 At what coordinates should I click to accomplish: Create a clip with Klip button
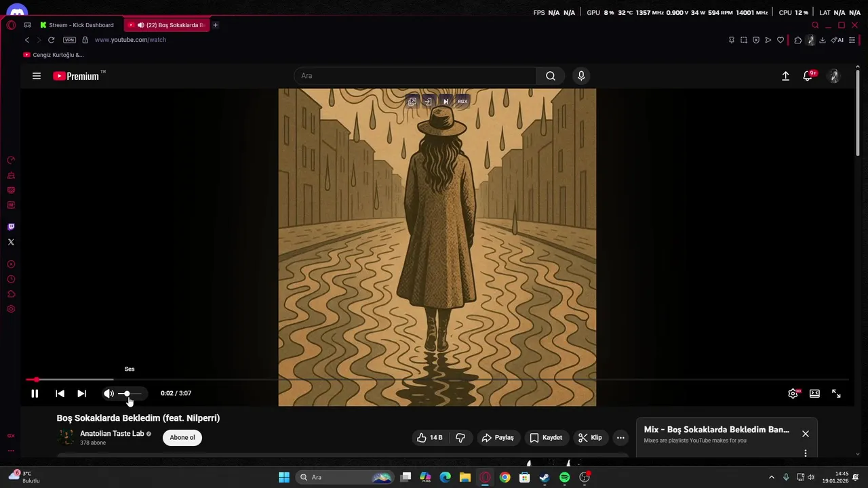tap(590, 438)
